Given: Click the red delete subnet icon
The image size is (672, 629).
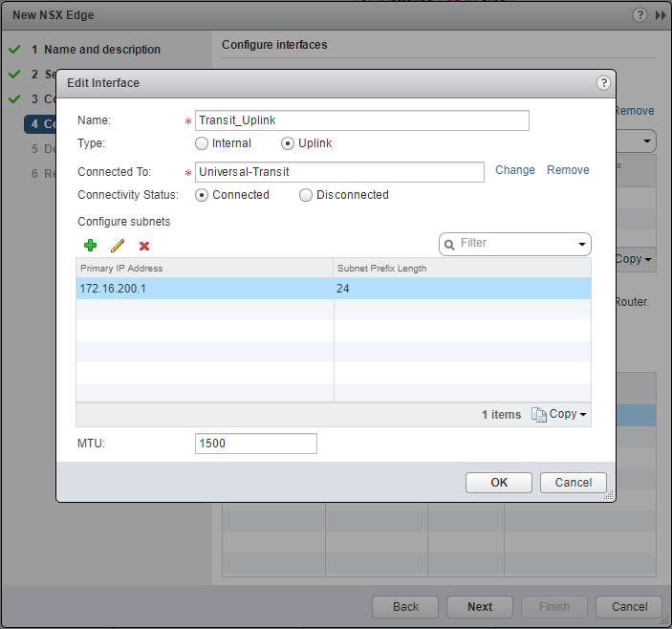Looking at the screenshot, I should coord(144,246).
